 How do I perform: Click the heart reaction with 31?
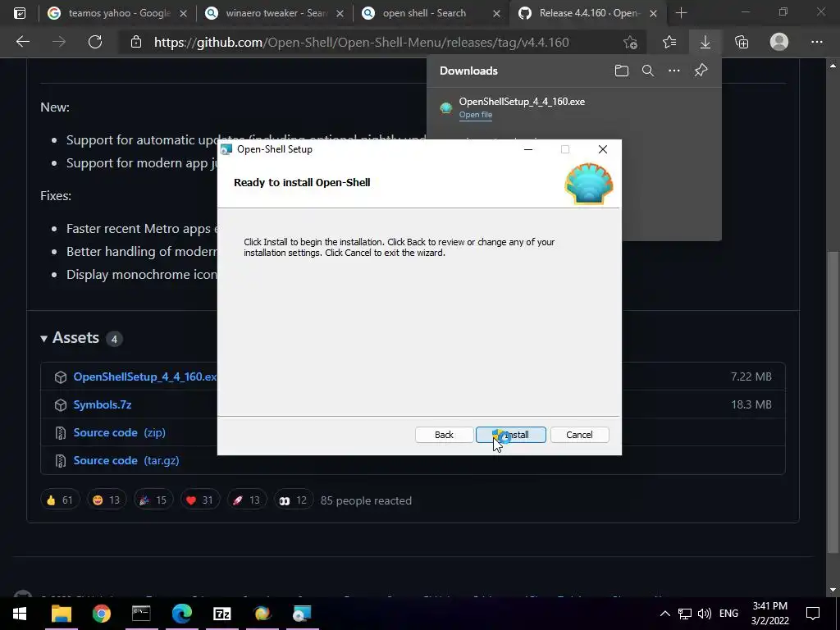pos(200,500)
